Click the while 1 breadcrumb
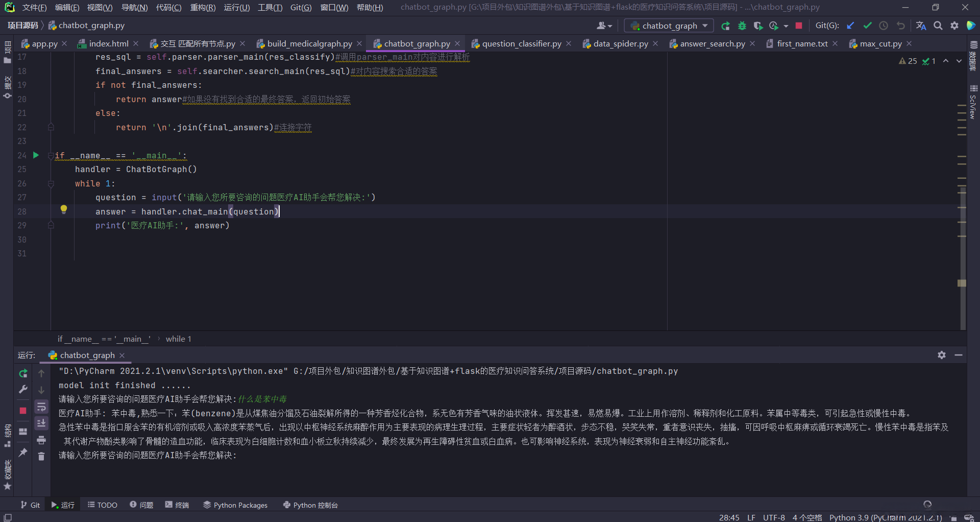This screenshot has width=980, height=522. pyautogui.click(x=178, y=339)
